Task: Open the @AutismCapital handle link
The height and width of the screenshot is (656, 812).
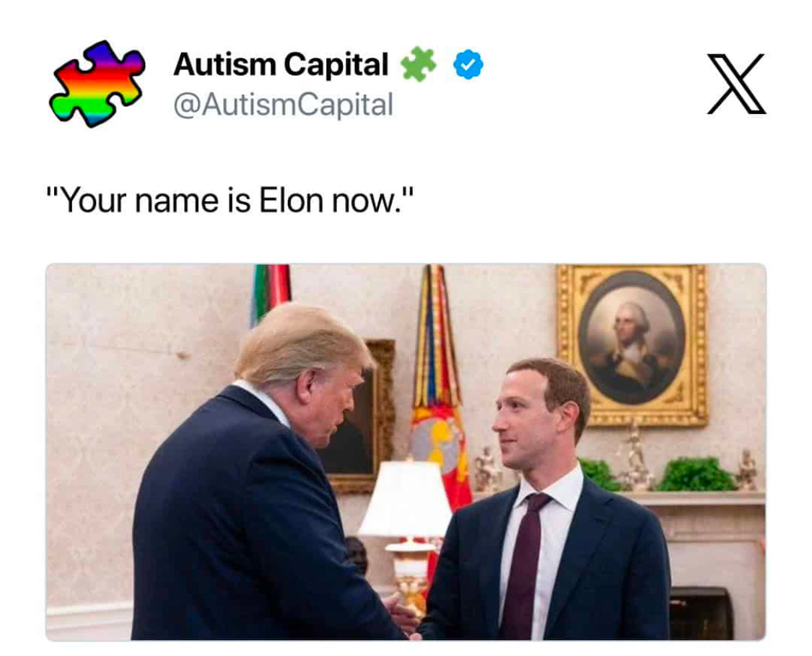Action: point(283,105)
